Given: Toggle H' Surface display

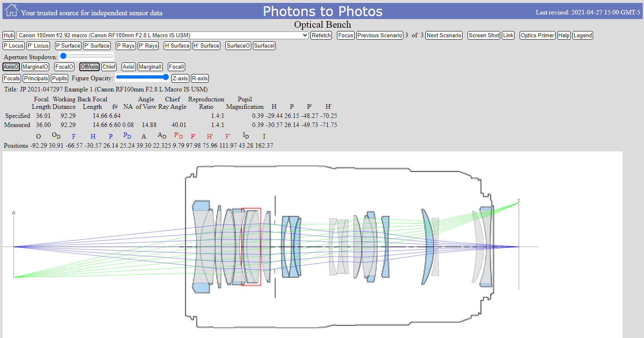Looking at the screenshot, I should [207, 46].
